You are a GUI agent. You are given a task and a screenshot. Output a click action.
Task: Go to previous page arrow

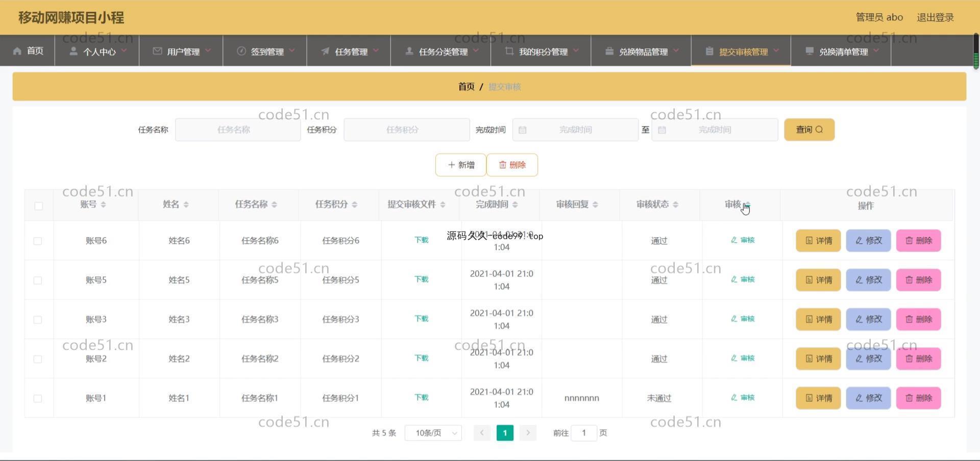tap(481, 433)
